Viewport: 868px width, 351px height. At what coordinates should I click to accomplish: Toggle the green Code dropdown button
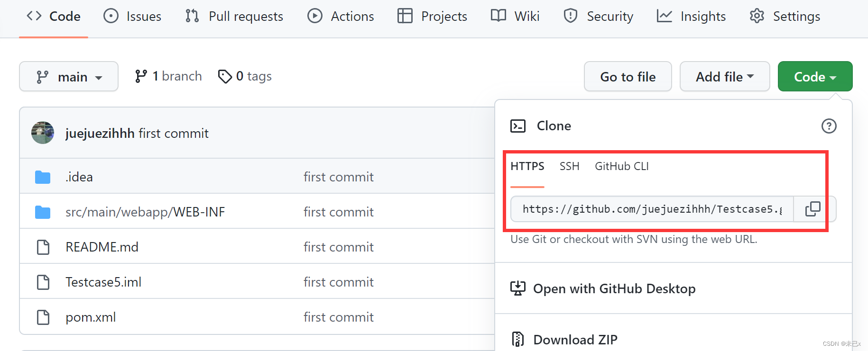tap(815, 76)
